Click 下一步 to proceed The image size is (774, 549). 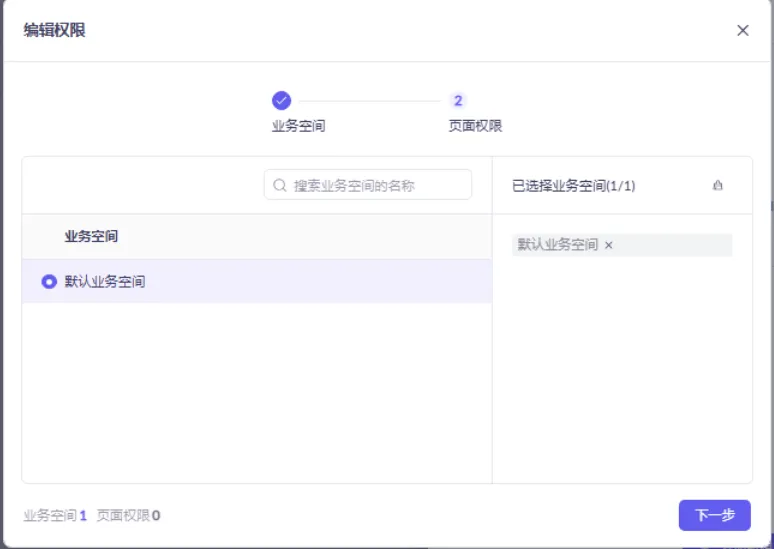click(714, 515)
